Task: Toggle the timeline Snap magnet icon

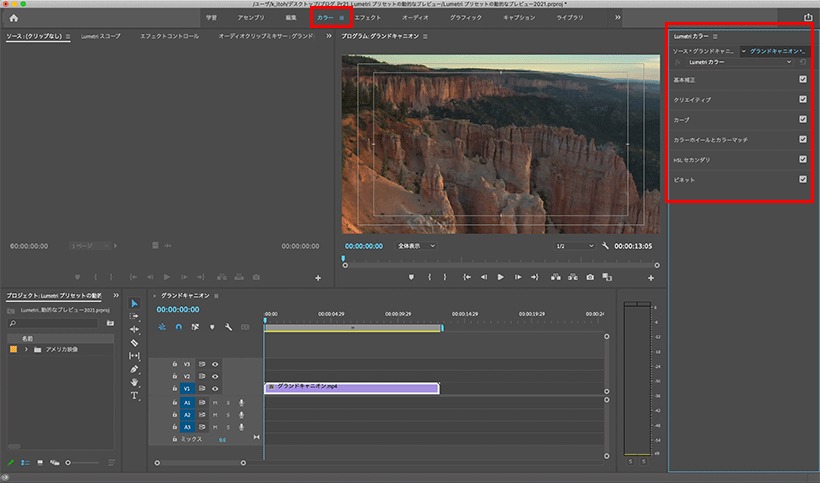Action: [x=178, y=327]
